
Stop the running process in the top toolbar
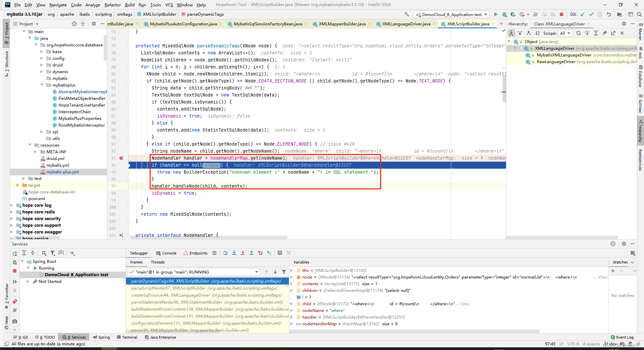coord(561,14)
